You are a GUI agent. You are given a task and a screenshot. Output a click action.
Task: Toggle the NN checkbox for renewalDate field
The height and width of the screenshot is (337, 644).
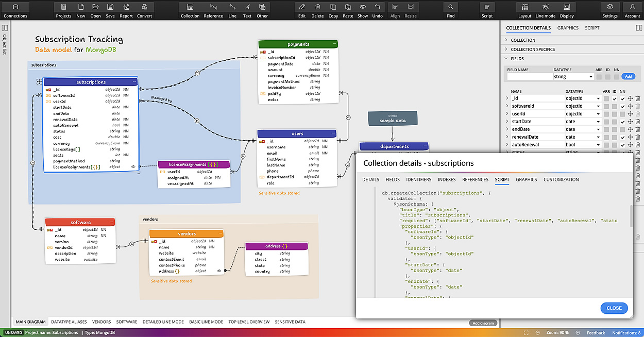pos(622,137)
